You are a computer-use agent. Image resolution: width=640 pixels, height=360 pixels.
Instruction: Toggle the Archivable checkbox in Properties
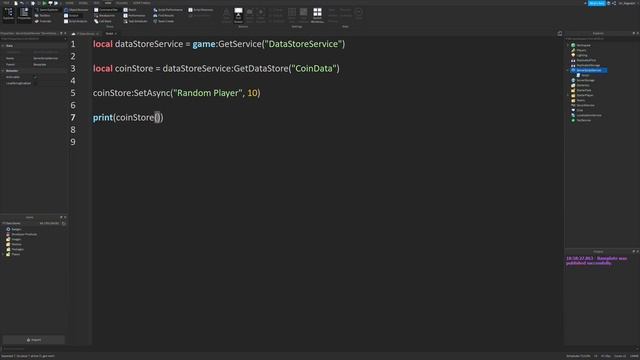coord(35,77)
